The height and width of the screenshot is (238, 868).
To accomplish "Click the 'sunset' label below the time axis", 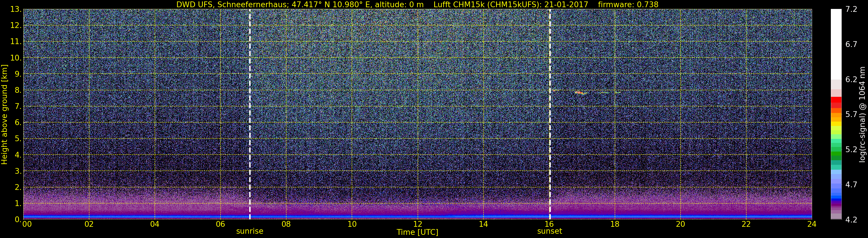I will tap(550, 231).
